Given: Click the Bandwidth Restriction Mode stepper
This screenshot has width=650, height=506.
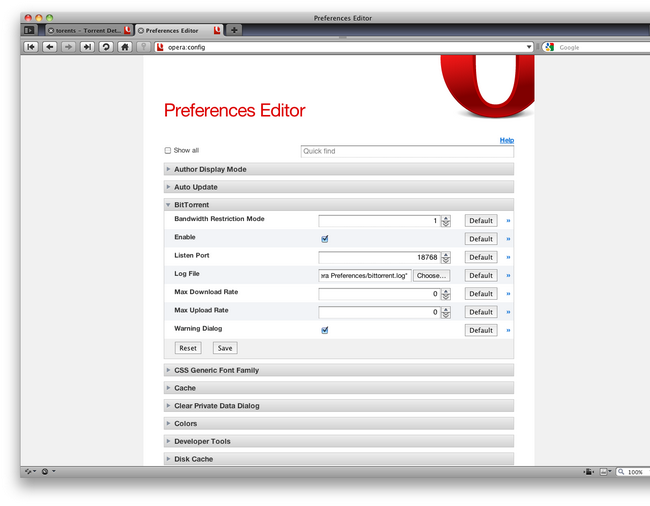Looking at the screenshot, I should (446, 221).
